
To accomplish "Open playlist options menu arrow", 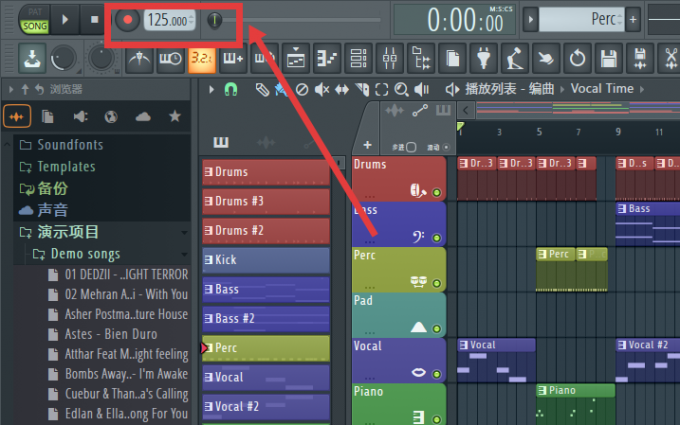I will click(x=211, y=90).
